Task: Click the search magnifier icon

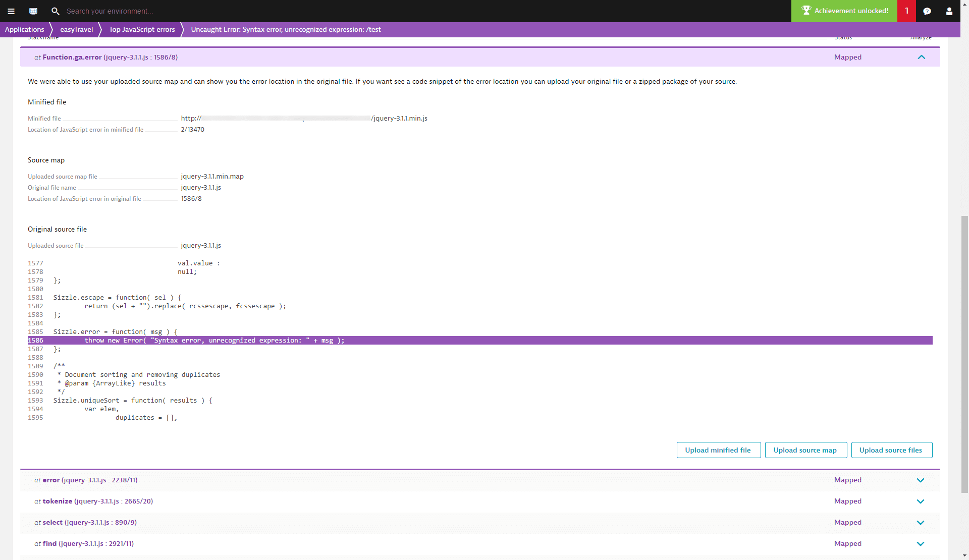Action: 56,11
